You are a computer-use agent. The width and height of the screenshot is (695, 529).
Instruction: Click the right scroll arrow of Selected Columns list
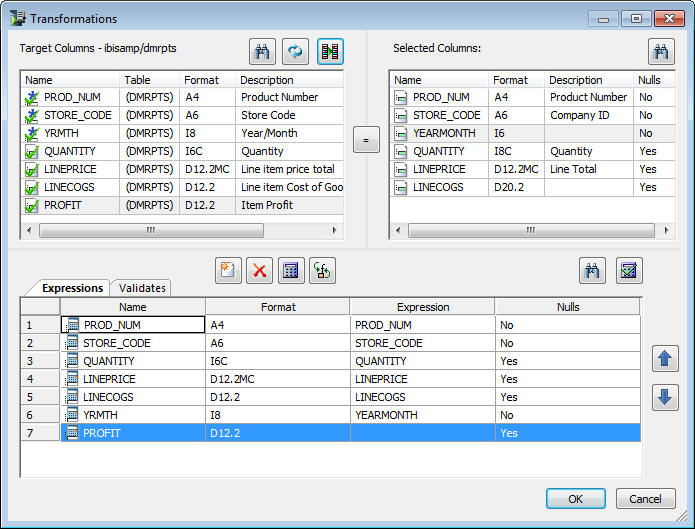tap(666, 231)
